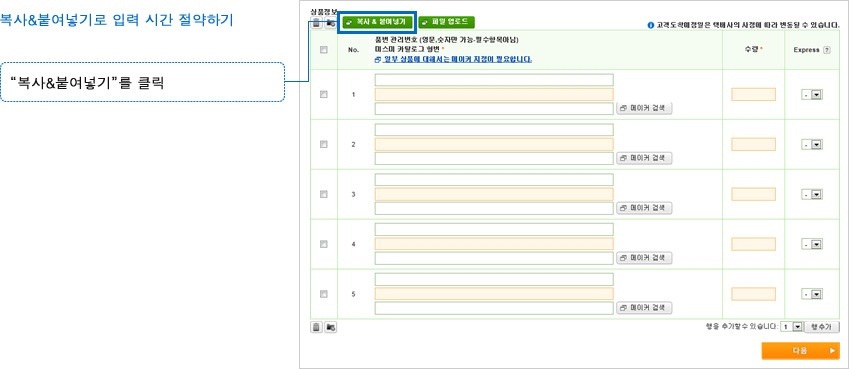Focus row 5 orange catalog part number field

(494, 294)
